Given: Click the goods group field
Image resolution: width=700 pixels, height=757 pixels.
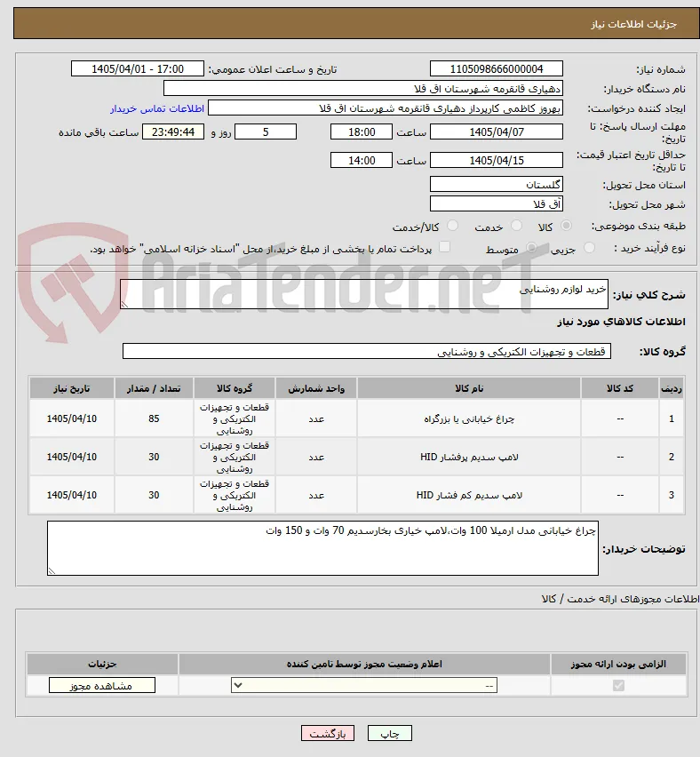Looking at the screenshot, I should coord(367,352).
